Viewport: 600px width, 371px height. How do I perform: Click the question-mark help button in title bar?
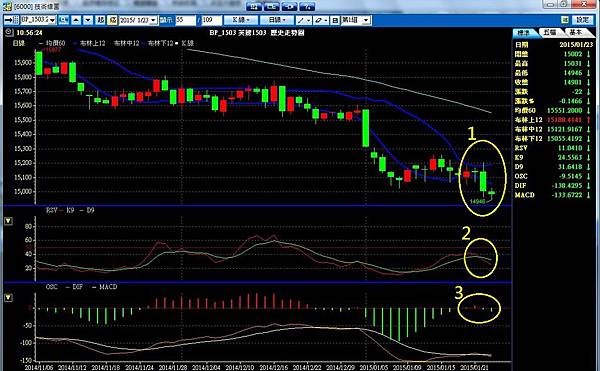(307, 7)
